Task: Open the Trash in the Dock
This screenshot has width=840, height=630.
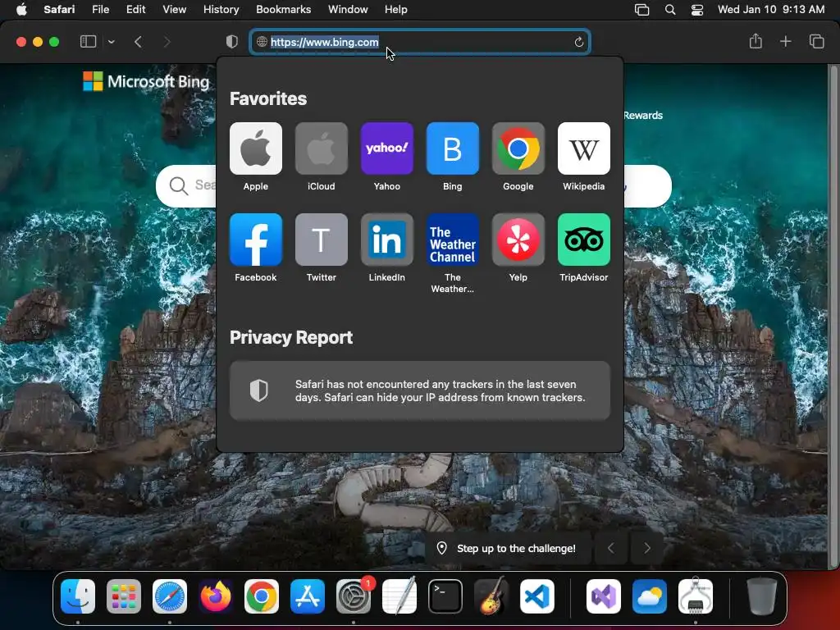Action: [x=762, y=596]
